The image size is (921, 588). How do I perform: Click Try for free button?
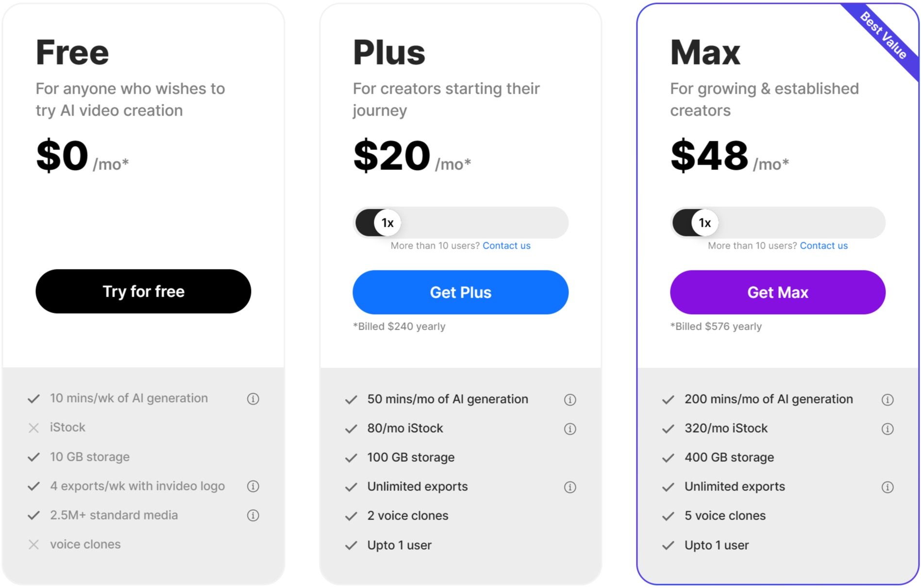coord(143,291)
